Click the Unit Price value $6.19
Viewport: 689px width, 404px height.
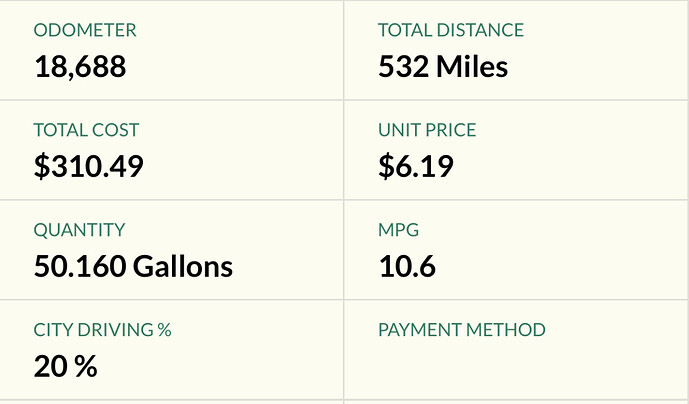416,166
